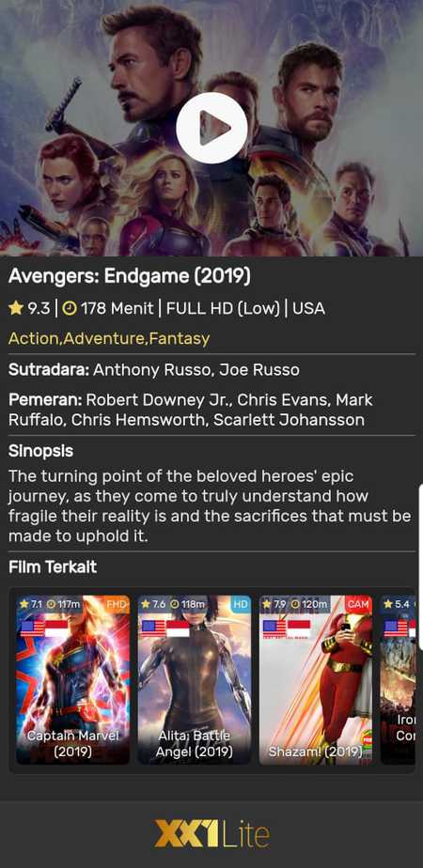Tap the yellow rating star icon
The image size is (423, 868).
pyautogui.click(x=15, y=308)
